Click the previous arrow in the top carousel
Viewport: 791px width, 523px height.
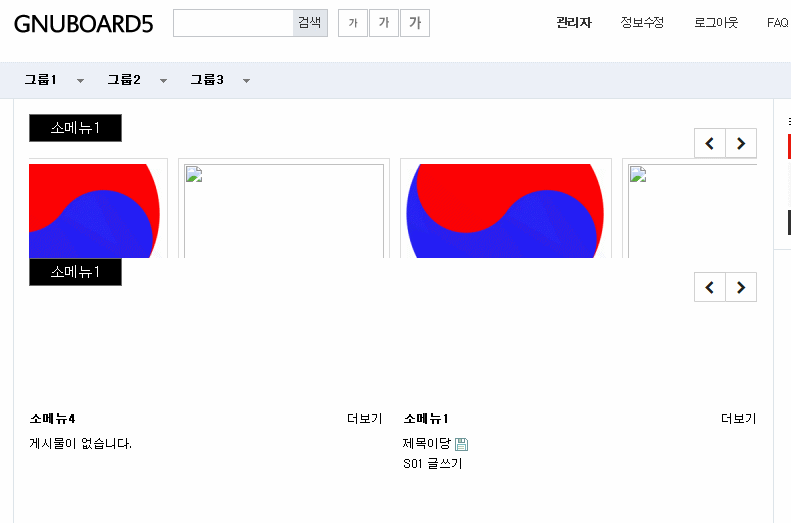710,143
